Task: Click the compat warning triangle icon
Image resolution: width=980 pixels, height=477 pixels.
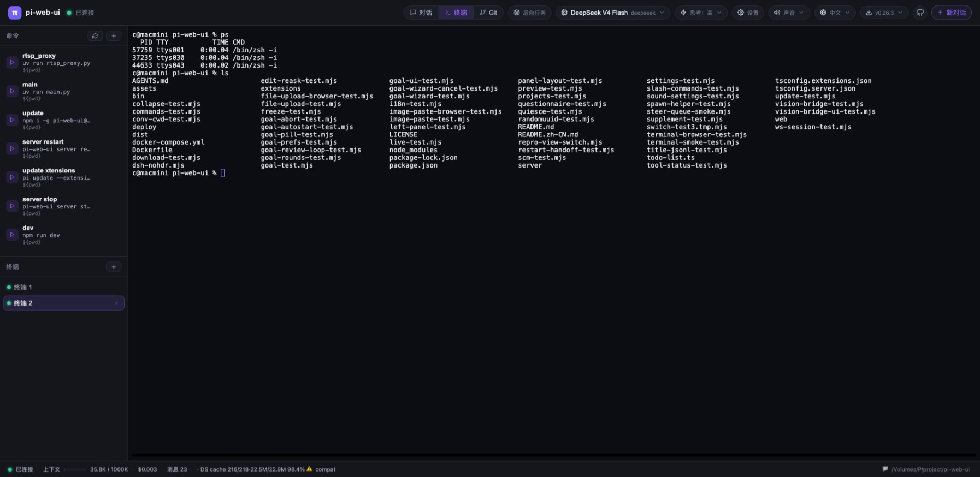Action: tap(310, 469)
